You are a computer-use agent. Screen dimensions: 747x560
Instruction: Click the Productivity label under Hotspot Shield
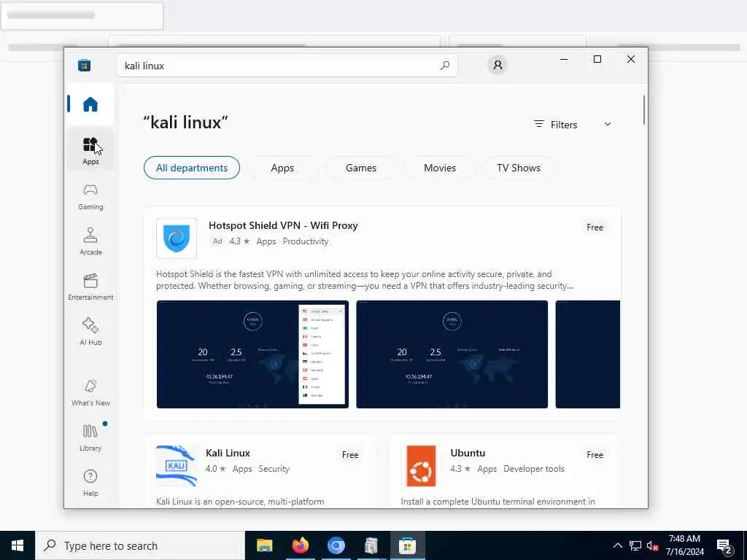pyautogui.click(x=306, y=241)
